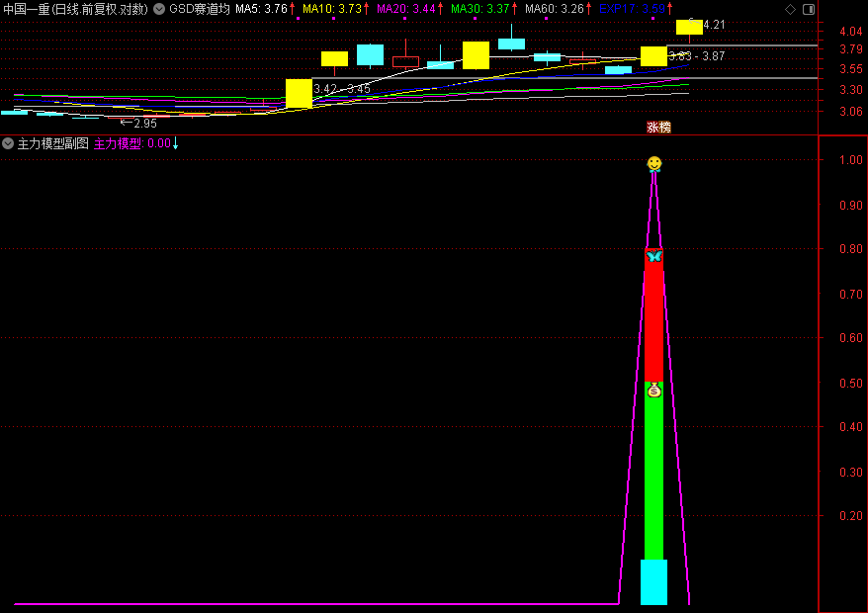Click the large yellow candle labeled 3.42-3.45
Screen dimensions: 868x613
[x=299, y=93]
